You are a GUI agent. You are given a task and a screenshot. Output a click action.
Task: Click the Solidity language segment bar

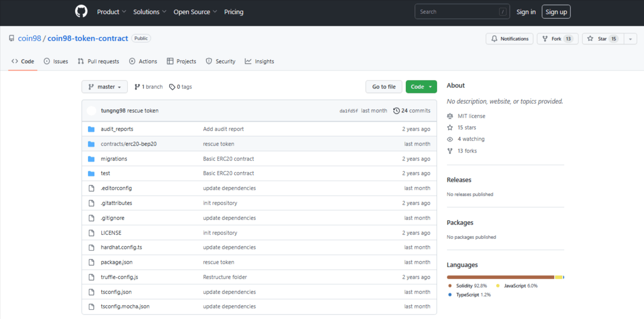[501, 277]
